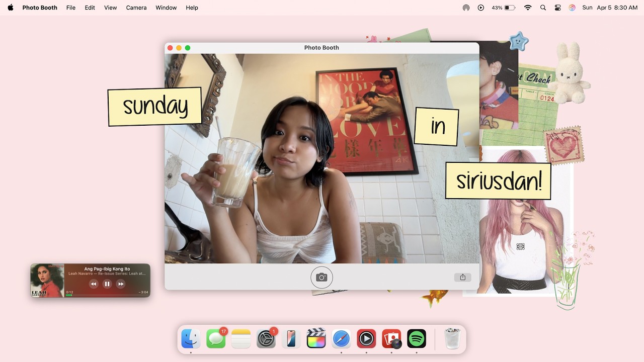
Task: Open iPhone Mirroring from the Dock
Action: (291, 338)
